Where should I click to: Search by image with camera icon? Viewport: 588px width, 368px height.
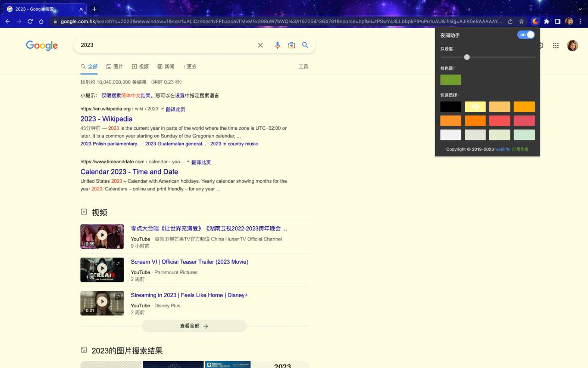pos(291,45)
